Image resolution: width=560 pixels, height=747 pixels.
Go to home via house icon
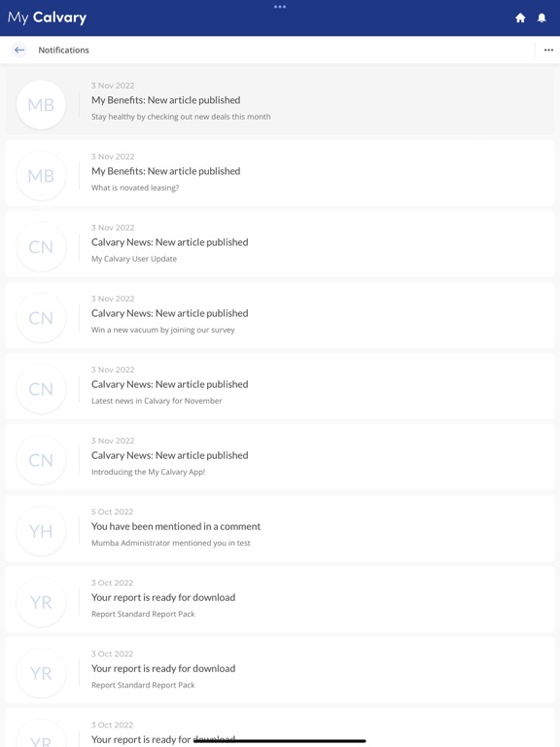pyautogui.click(x=520, y=18)
